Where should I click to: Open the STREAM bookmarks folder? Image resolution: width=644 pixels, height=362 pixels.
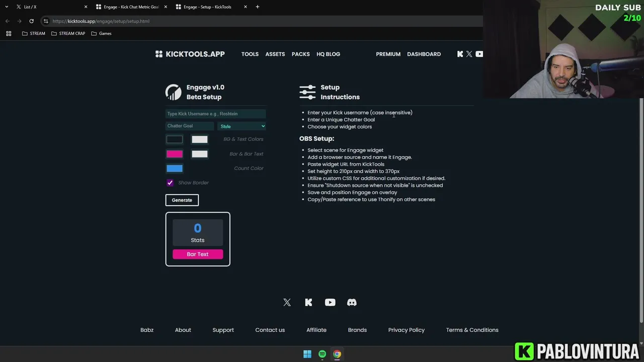point(34,33)
